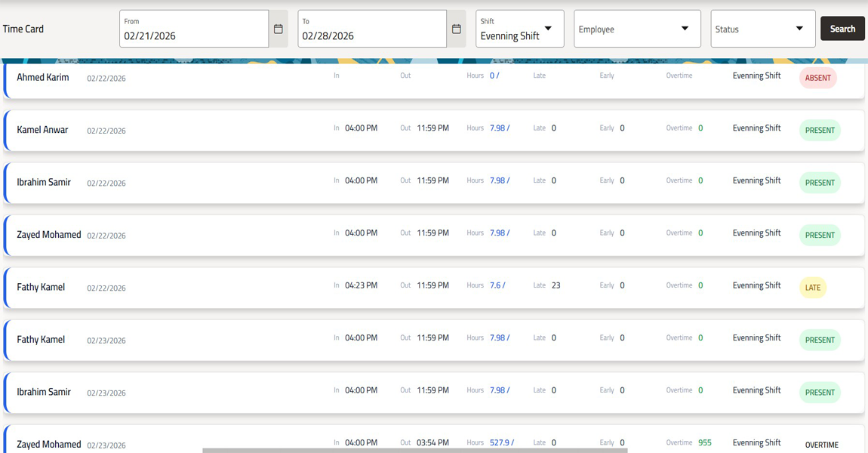
Task: Click inside the From date input field
Action: [x=189, y=33]
